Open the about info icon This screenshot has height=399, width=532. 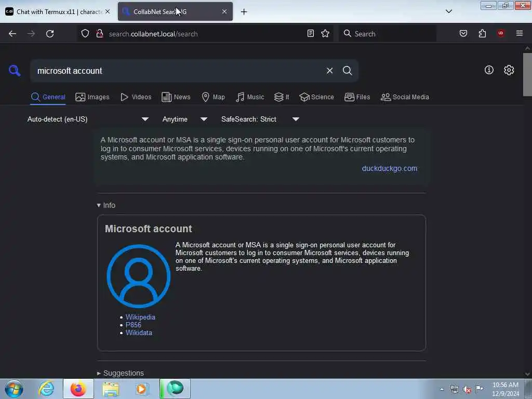[x=489, y=70]
